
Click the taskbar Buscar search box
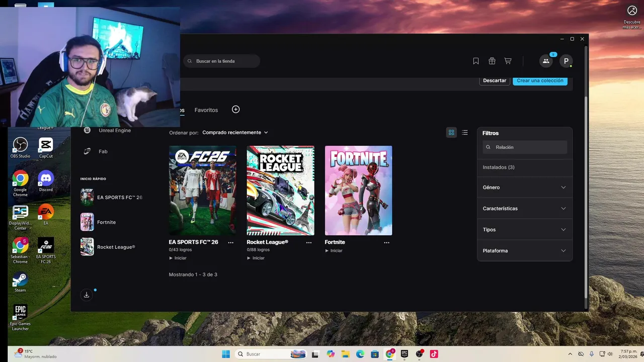click(271, 354)
